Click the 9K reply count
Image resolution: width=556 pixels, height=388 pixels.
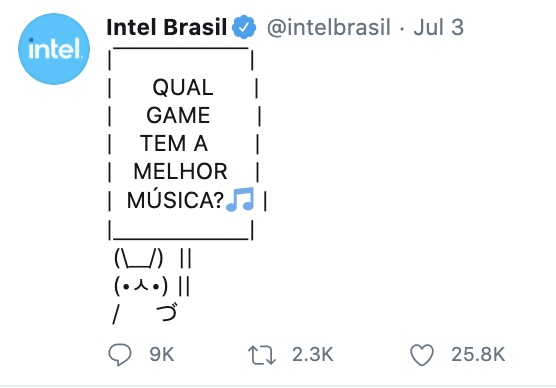click(x=162, y=355)
